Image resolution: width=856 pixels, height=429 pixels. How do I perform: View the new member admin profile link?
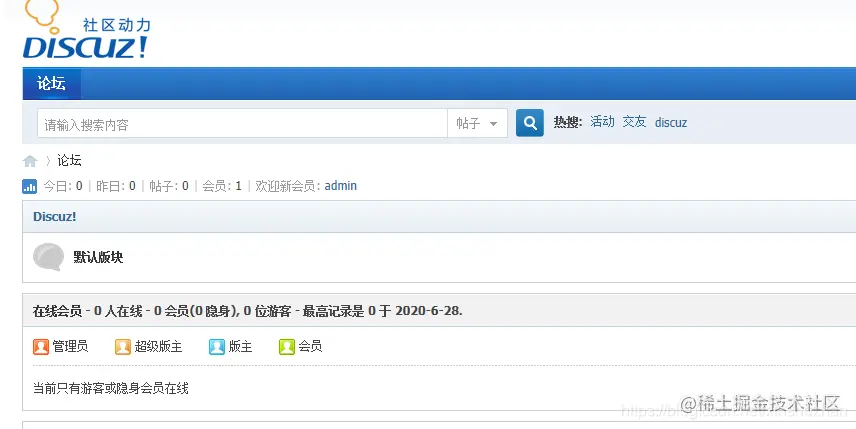click(x=341, y=186)
